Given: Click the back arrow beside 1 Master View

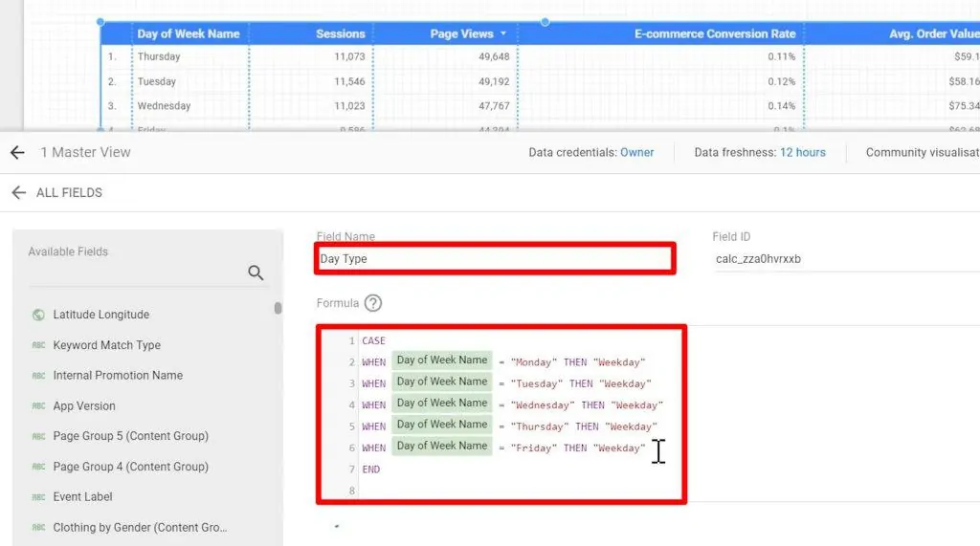Looking at the screenshot, I should click(x=17, y=152).
